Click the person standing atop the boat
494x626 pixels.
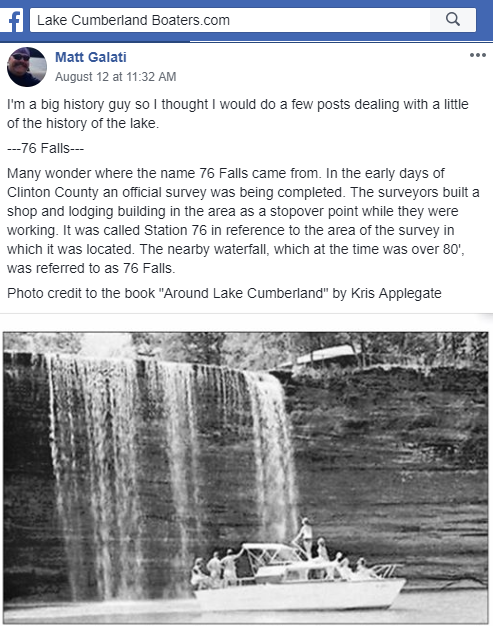click(305, 537)
